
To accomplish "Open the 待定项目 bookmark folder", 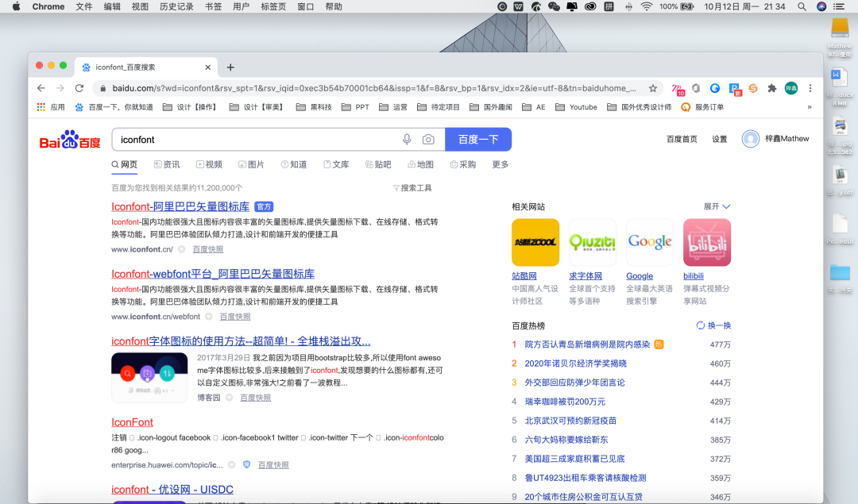I will pos(439,107).
